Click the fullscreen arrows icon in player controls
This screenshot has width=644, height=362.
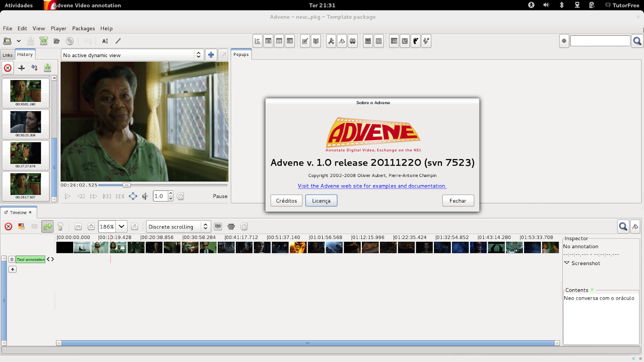[133, 196]
